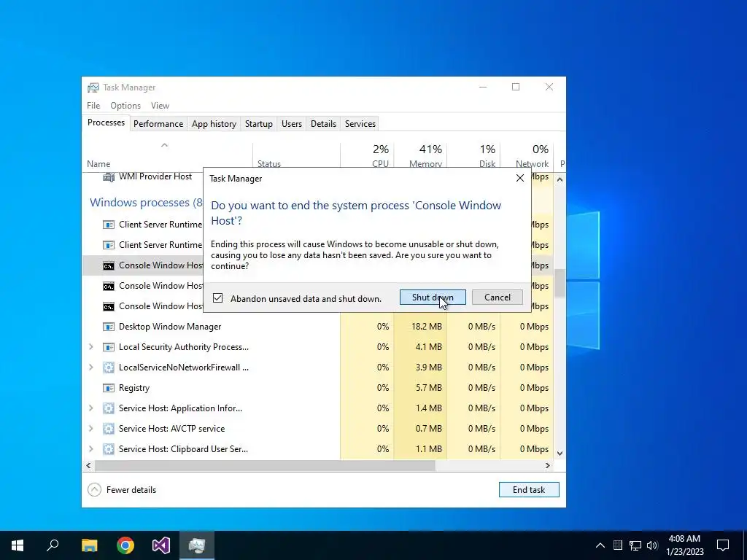Click horizontal scrollbar left arrow

tap(88, 466)
